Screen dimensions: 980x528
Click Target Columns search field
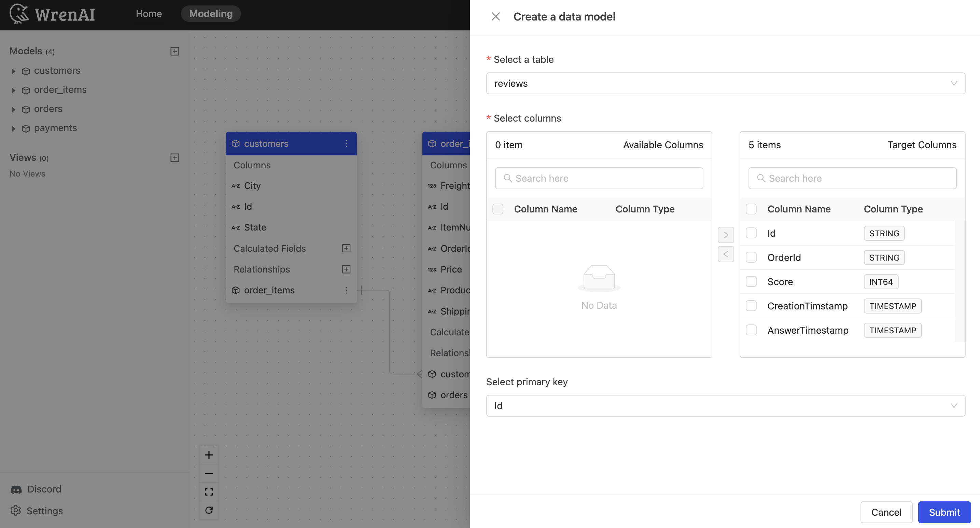(852, 178)
